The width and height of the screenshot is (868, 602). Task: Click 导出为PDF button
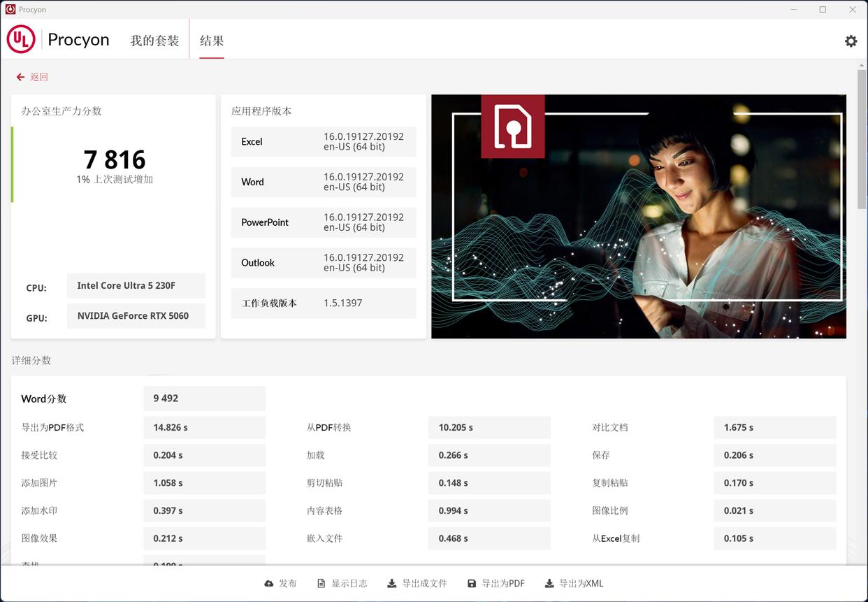point(496,583)
